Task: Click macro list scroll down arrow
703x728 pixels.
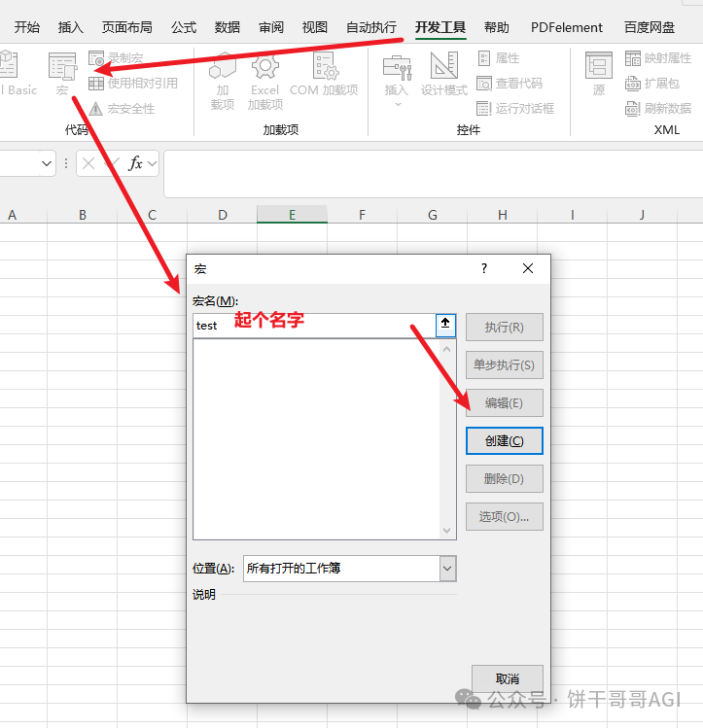Action: (446, 531)
